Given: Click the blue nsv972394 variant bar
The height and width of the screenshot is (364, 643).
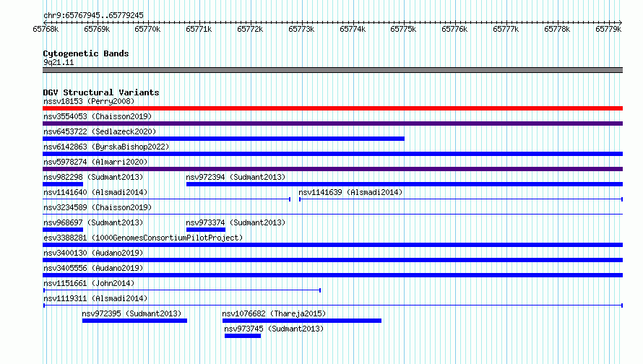Looking at the screenshot, I should 405,184.
